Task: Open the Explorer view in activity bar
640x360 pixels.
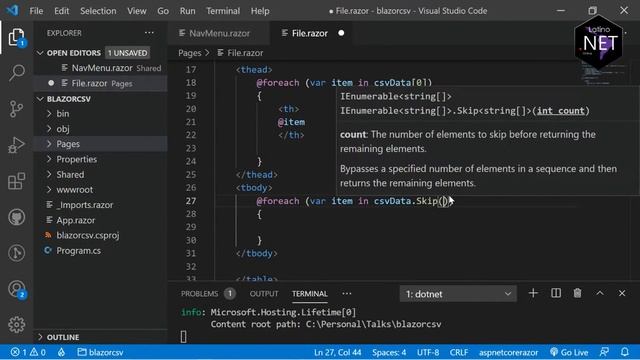Action: (16, 38)
